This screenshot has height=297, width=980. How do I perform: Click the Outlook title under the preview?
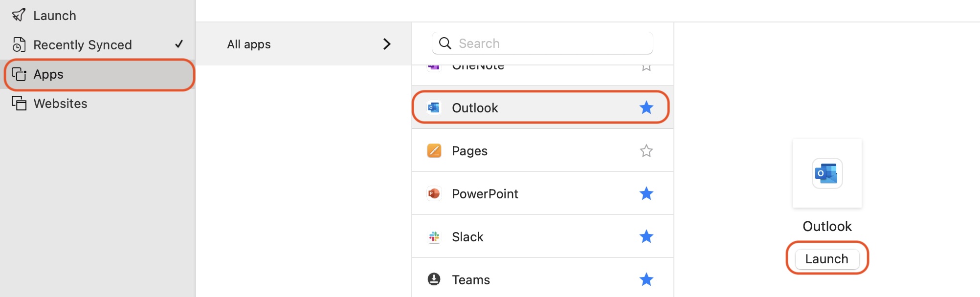click(x=827, y=226)
